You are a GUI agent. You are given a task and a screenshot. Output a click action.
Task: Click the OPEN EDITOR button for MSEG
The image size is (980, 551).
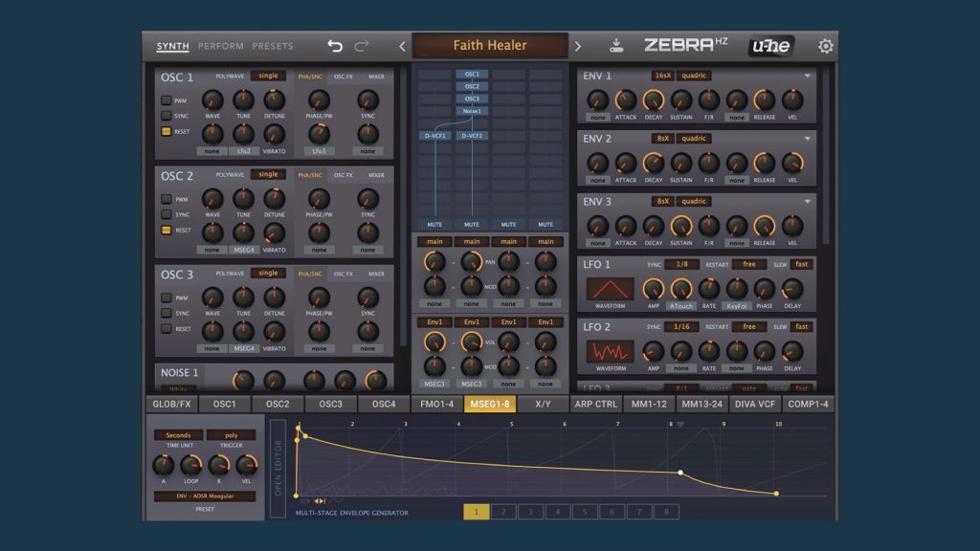pos(278,469)
